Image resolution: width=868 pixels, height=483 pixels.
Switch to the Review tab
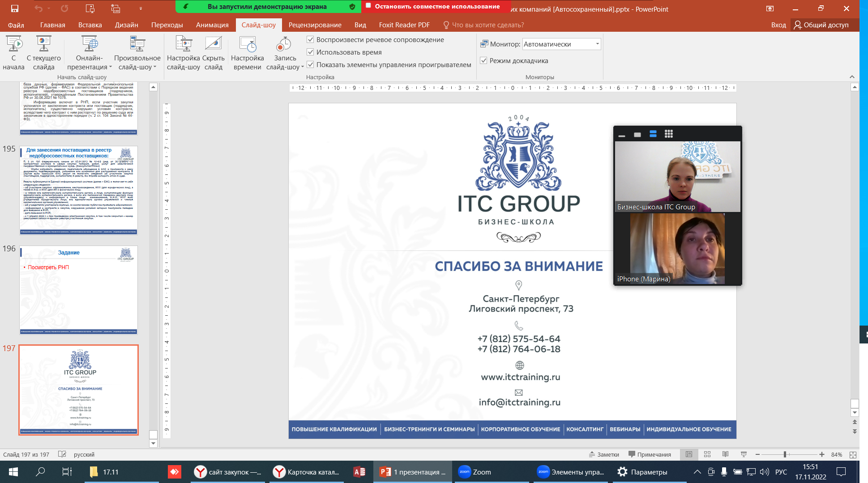click(315, 25)
